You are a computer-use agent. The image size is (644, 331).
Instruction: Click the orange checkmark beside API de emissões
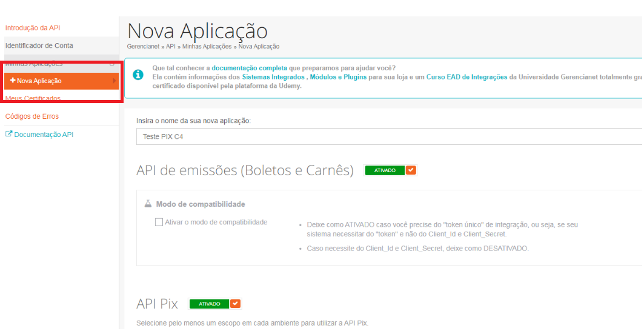(x=411, y=170)
